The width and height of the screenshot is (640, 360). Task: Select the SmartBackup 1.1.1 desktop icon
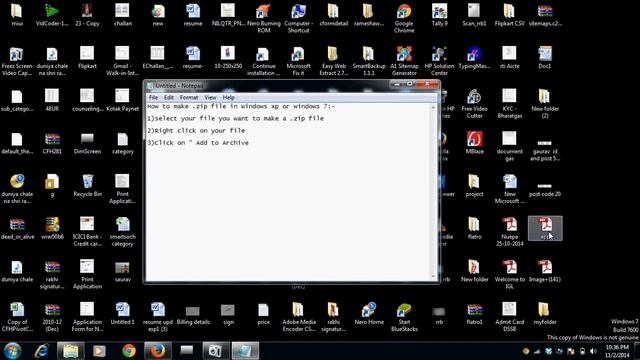coord(369,61)
